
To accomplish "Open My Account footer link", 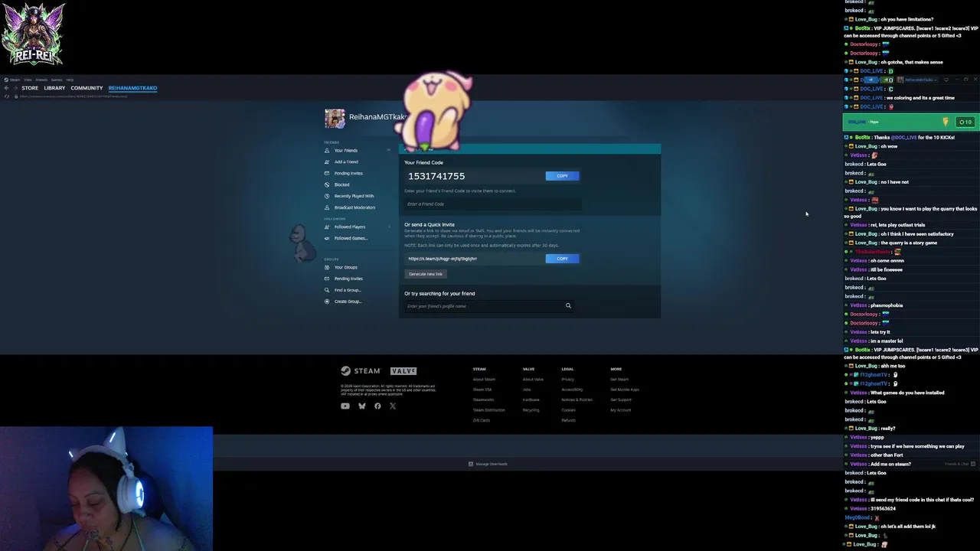I will tap(621, 410).
